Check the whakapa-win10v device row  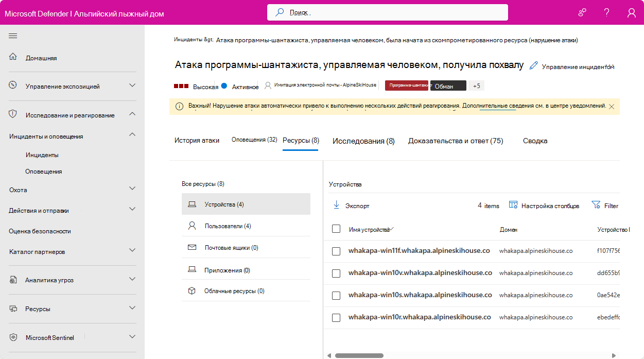[x=336, y=273]
